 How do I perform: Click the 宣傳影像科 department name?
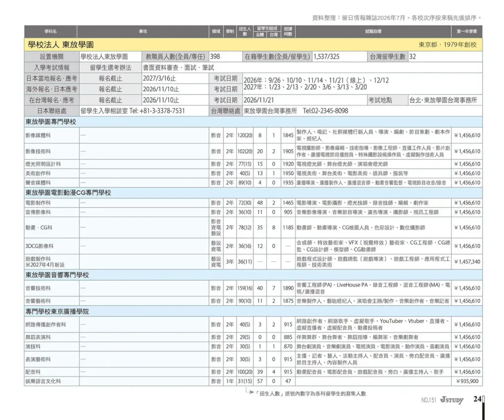coord(38,212)
